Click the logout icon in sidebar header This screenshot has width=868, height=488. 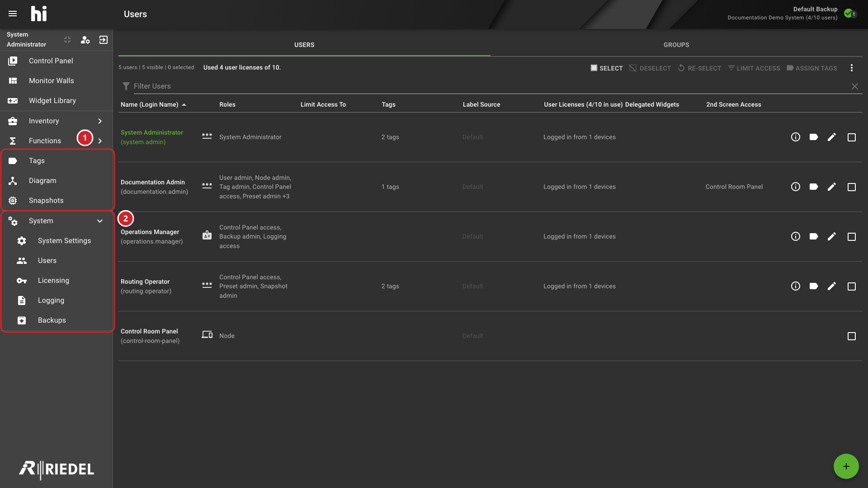click(104, 40)
